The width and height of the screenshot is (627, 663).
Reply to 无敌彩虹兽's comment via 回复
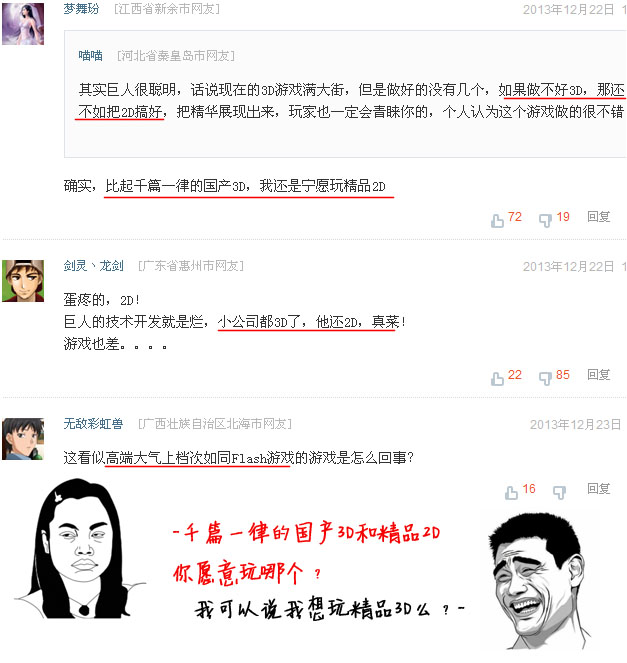(598, 488)
